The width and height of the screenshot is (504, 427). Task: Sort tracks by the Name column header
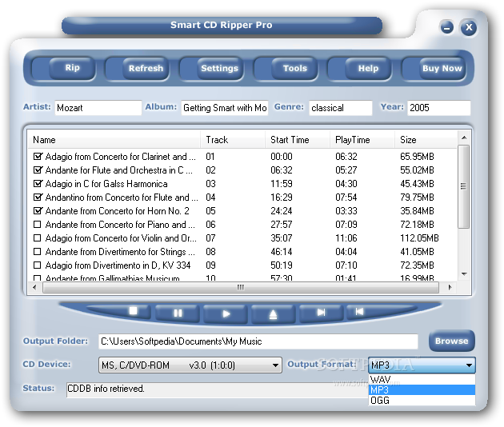point(114,140)
